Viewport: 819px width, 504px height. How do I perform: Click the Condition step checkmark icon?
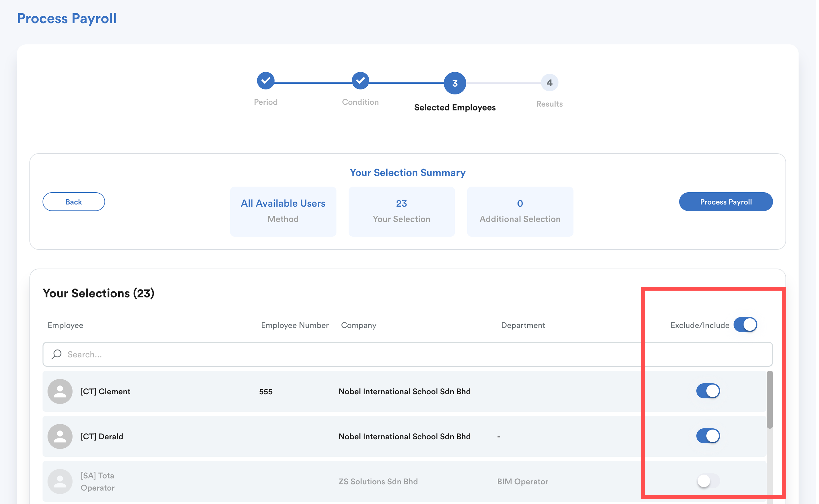point(360,81)
